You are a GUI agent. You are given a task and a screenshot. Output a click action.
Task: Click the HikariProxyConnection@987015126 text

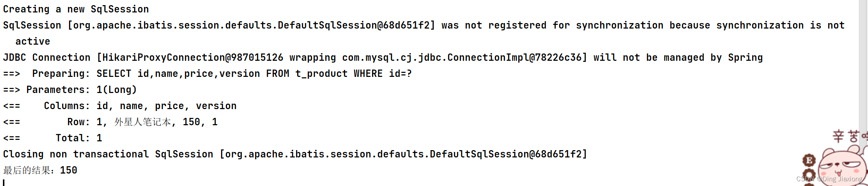(x=193, y=57)
